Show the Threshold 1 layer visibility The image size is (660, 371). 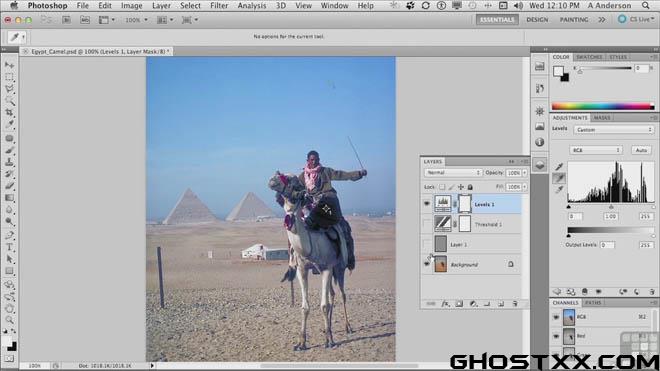pos(427,224)
